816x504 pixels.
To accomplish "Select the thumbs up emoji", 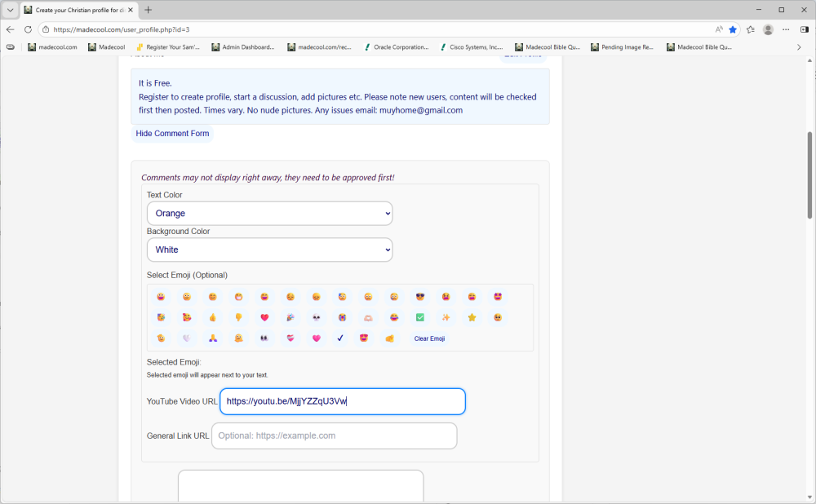I will tap(212, 317).
